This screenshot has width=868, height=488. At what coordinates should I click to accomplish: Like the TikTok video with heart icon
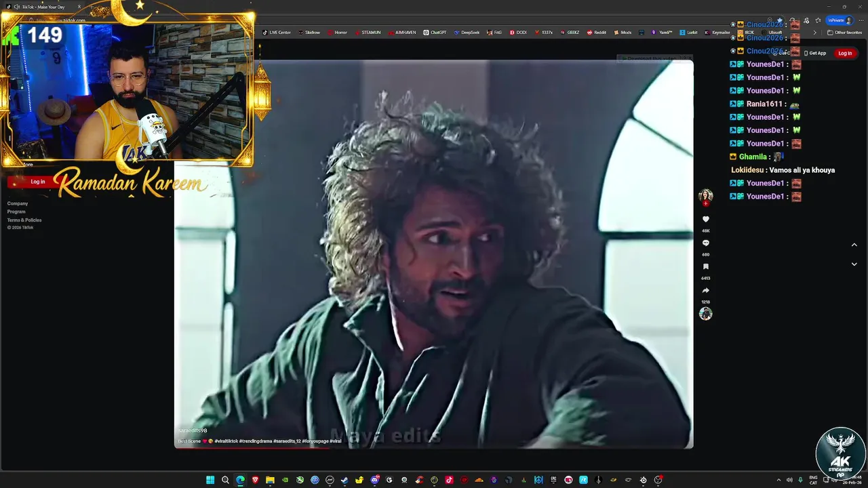[x=705, y=219]
